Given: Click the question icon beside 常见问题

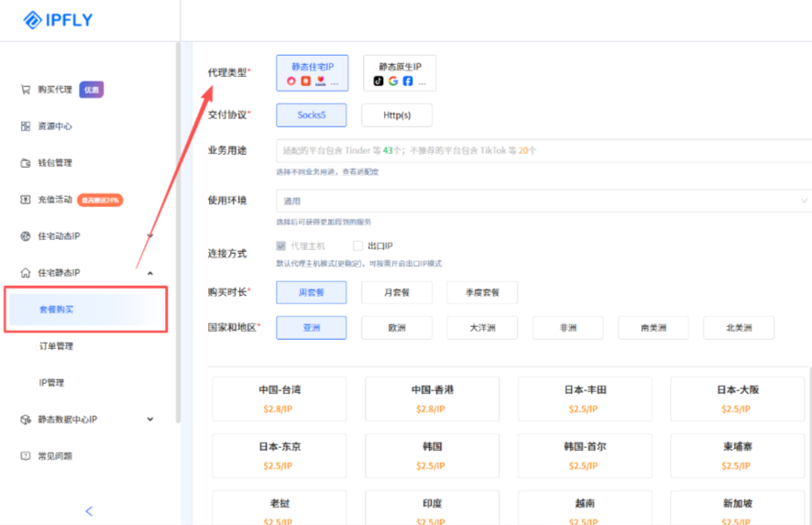Looking at the screenshot, I should point(26,455).
